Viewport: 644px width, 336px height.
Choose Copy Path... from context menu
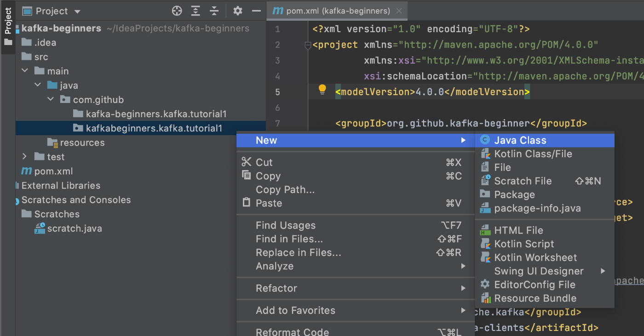356,189
